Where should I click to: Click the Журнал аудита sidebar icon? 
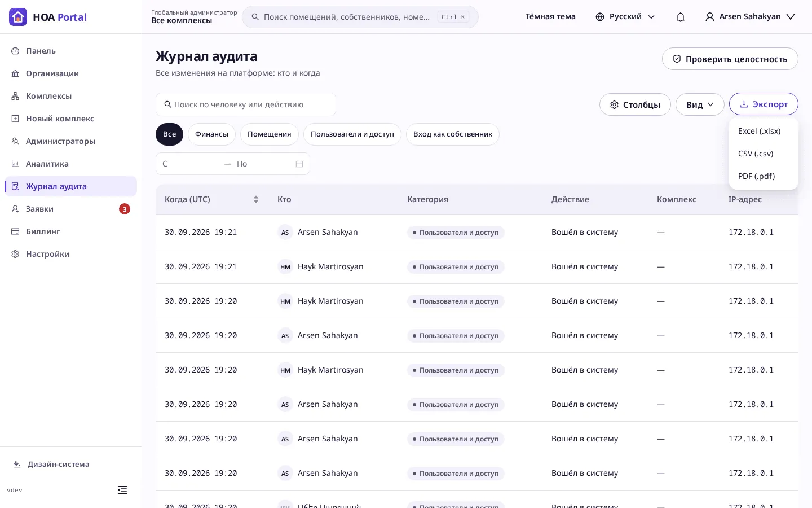point(15,186)
